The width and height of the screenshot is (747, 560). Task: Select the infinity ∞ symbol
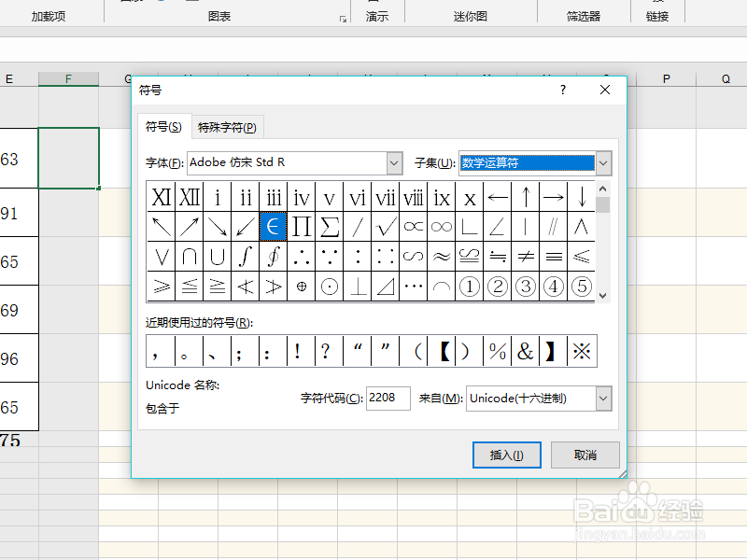(441, 225)
